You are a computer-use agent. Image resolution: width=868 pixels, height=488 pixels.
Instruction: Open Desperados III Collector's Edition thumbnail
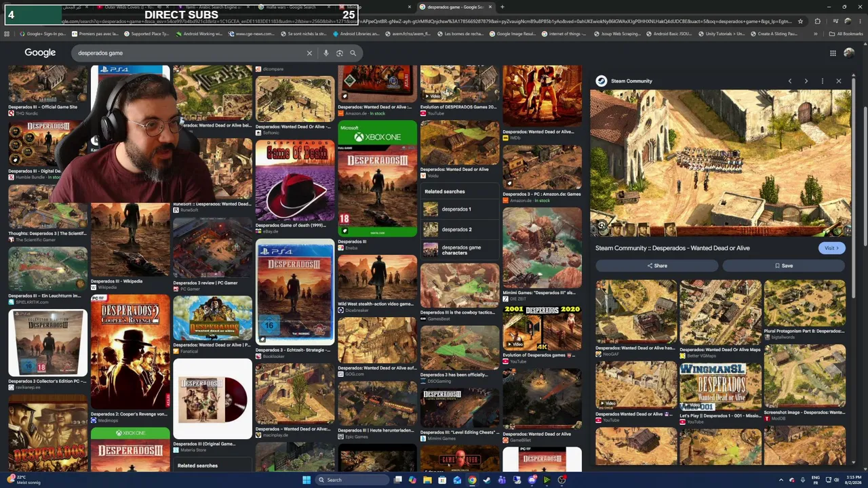[47, 343]
